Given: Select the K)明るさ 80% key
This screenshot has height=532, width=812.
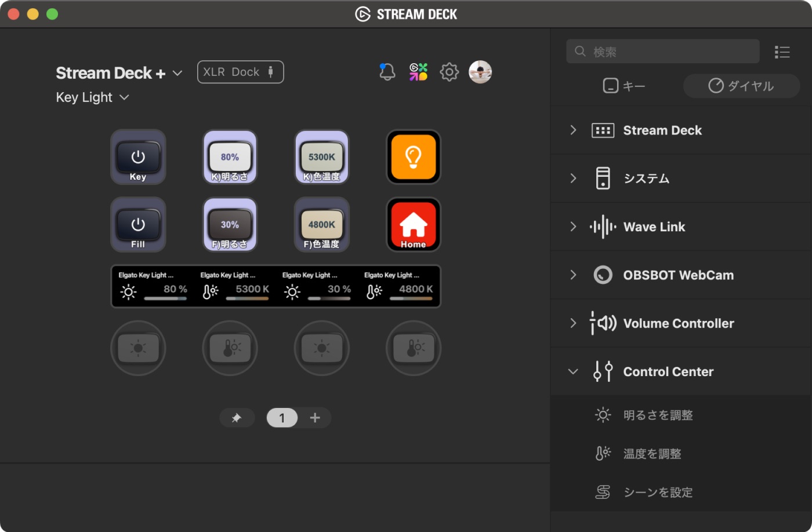Looking at the screenshot, I should [x=230, y=156].
